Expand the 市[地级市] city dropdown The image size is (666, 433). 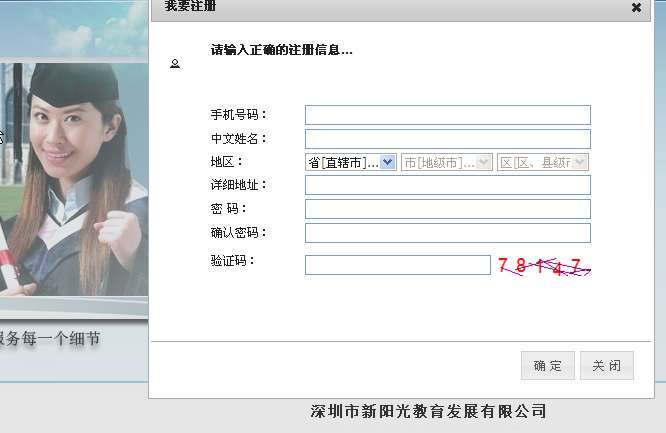pyautogui.click(x=447, y=162)
